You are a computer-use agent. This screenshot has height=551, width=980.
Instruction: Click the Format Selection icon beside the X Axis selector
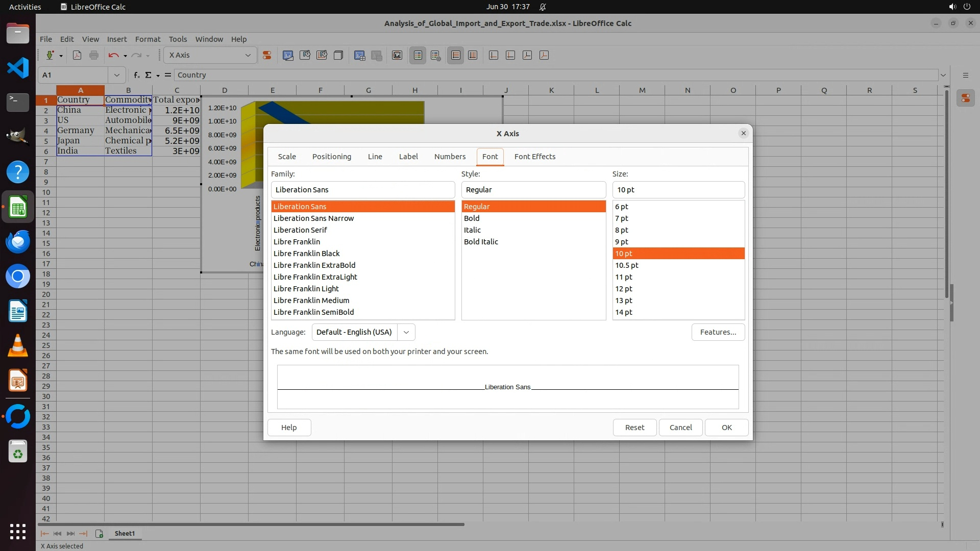tap(266, 55)
